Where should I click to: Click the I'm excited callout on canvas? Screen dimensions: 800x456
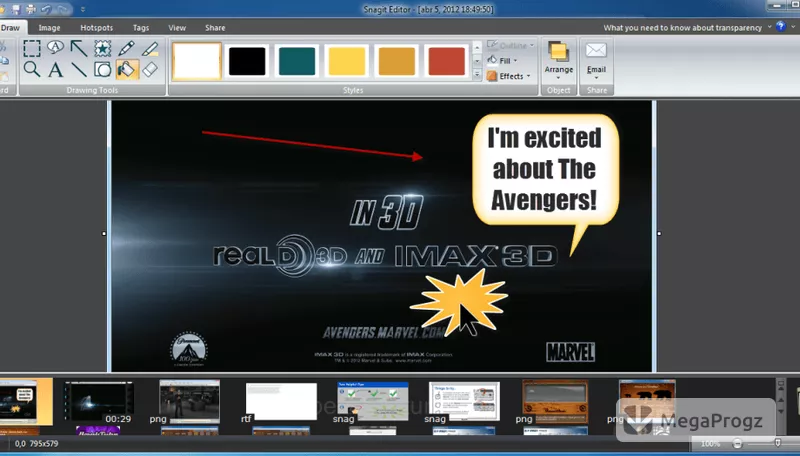(x=545, y=170)
